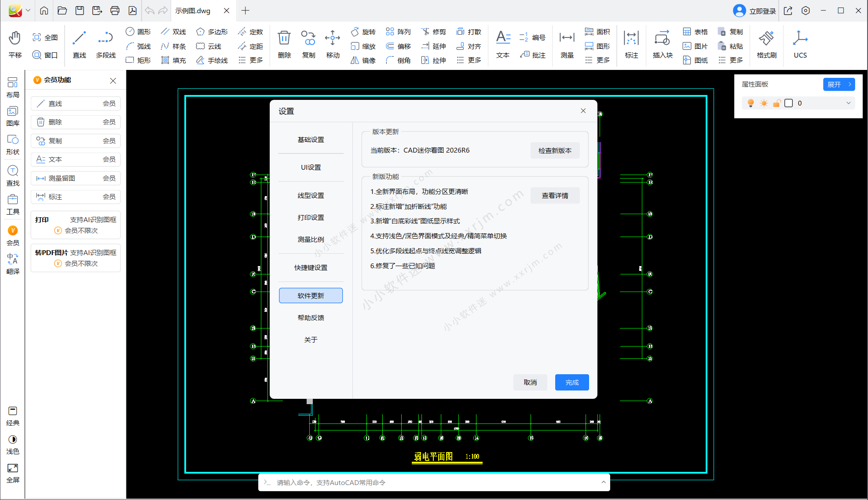The image size is (868, 500).
Task: Click the 移动 move tool
Action: (x=333, y=45)
